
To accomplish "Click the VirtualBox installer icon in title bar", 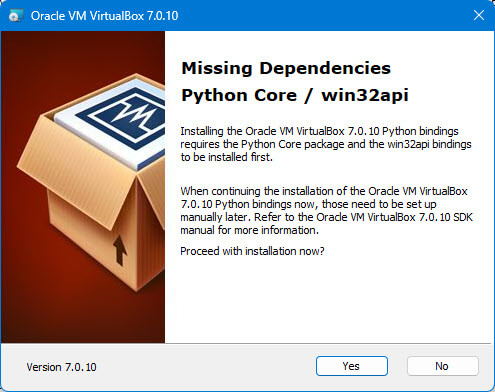I will (16, 16).
